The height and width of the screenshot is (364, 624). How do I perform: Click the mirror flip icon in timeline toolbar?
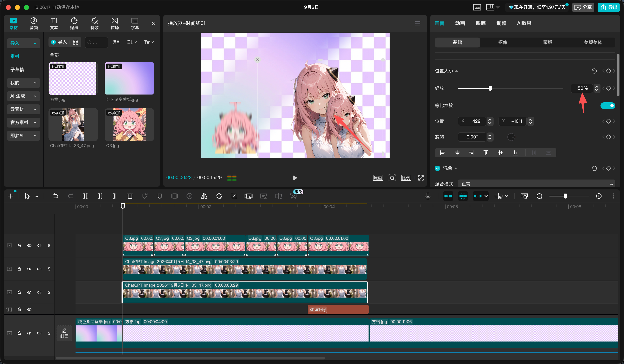pyautogui.click(x=204, y=196)
